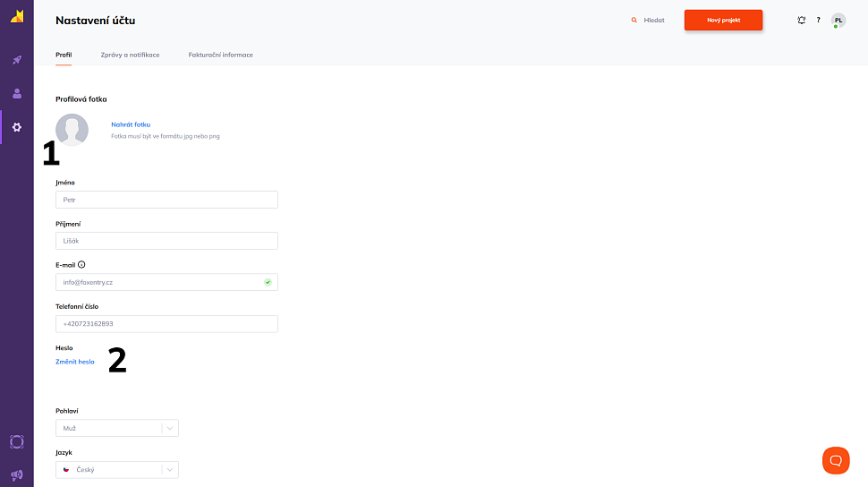This screenshot has width=868, height=487.
Task: Click the Telefonní číslo input field
Action: [166, 323]
